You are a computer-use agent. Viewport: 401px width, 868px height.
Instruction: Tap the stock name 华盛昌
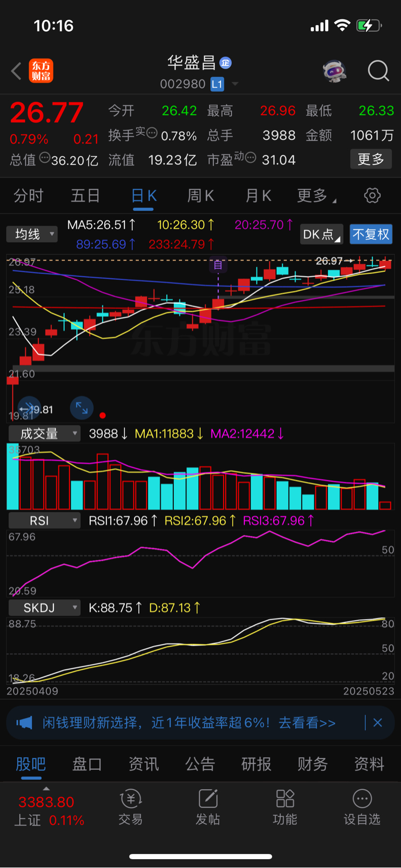click(192, 63)
